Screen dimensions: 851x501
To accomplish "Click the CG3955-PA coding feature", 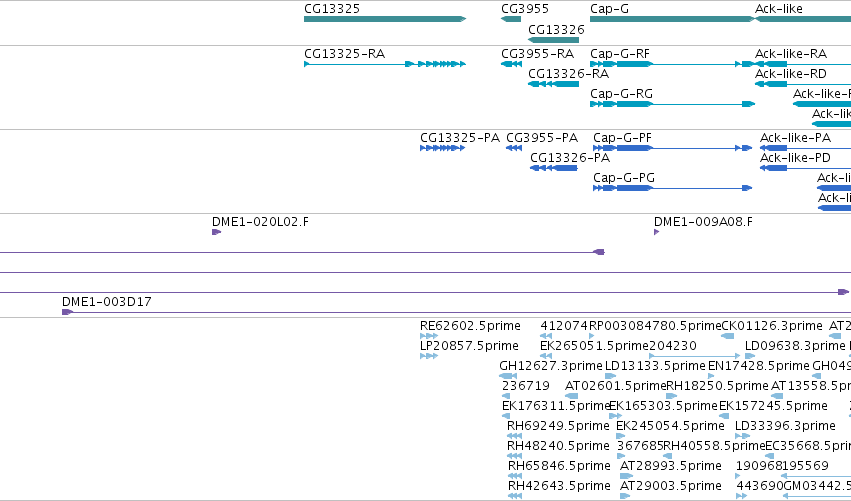I will pos(513,148).
